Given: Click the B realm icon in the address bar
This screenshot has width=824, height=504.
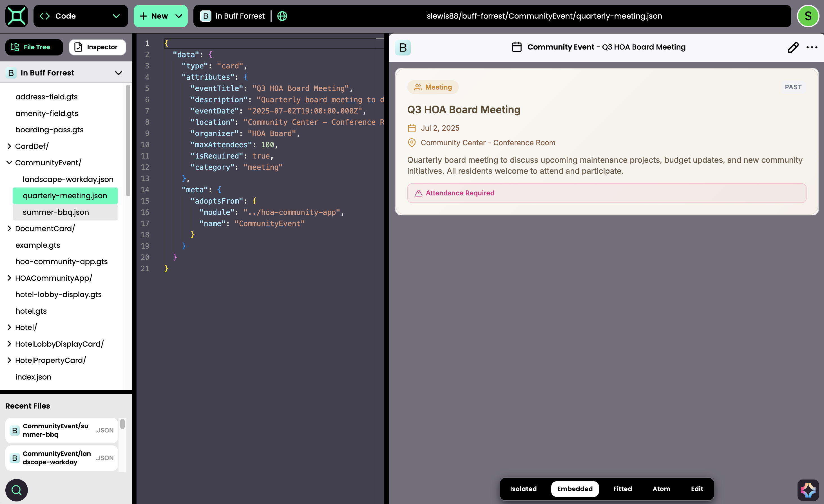Looking at the screenshot, I should coord(205,16).
